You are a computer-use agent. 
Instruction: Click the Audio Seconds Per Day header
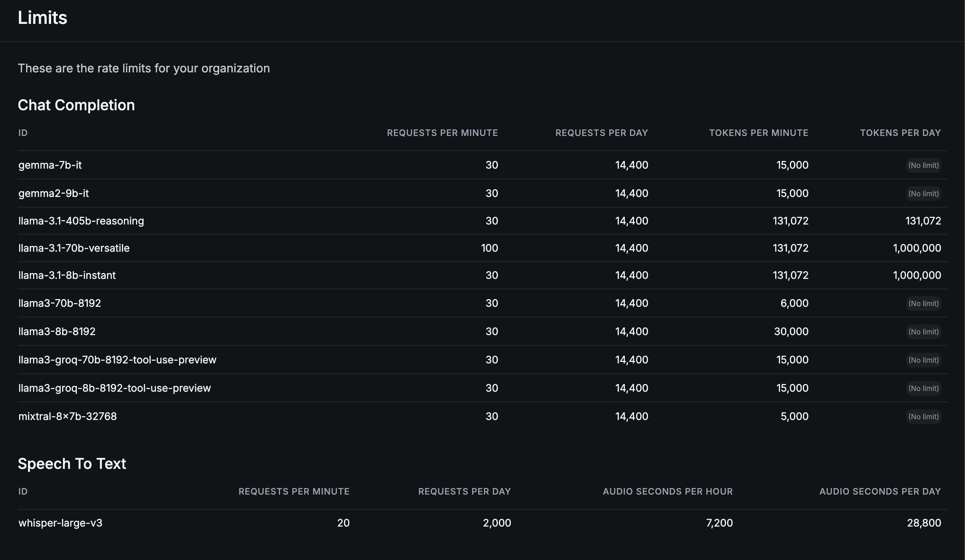[x=880, y=491]
